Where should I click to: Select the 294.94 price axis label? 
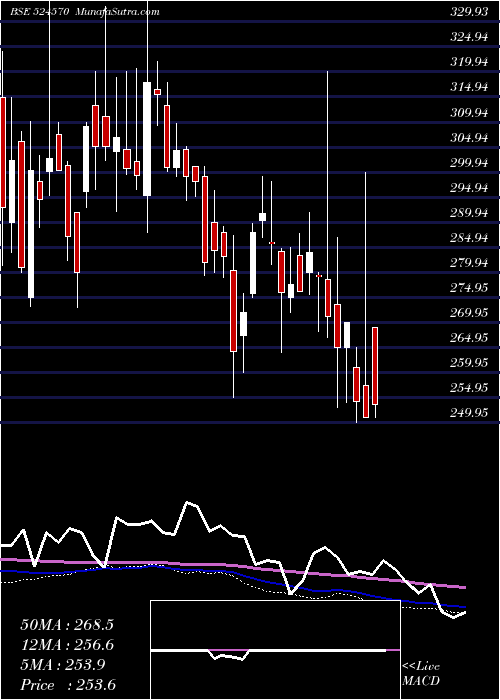469,188
